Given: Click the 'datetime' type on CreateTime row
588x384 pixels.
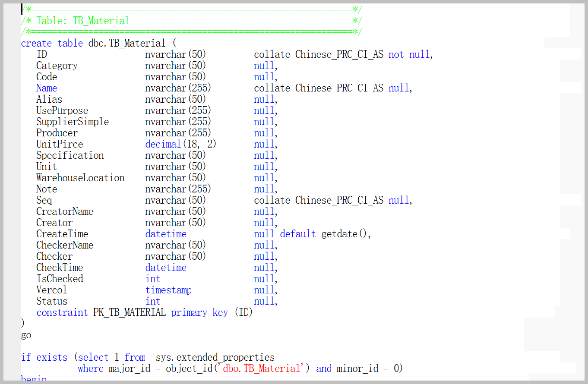Looking at the screenshot, I should tap(166, 234).
